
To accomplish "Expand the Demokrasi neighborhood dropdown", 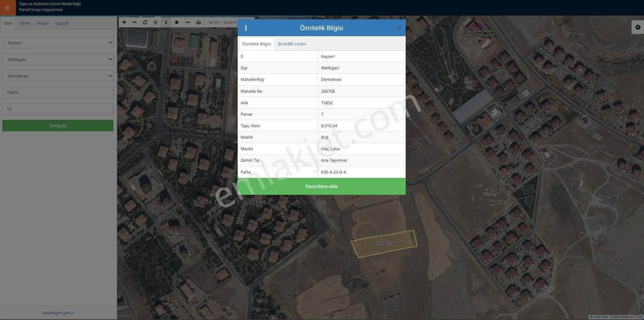I will (x=58, y=76).
